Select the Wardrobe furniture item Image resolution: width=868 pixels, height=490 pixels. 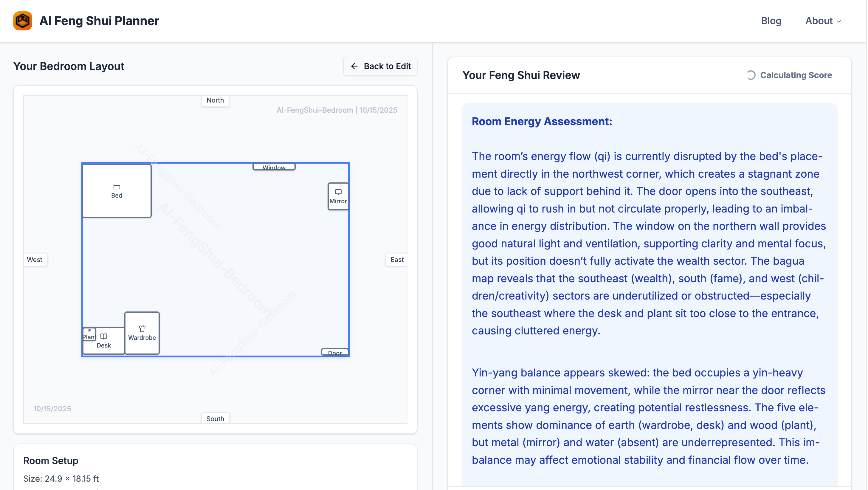pyautogui.click(x=142, y=333)
